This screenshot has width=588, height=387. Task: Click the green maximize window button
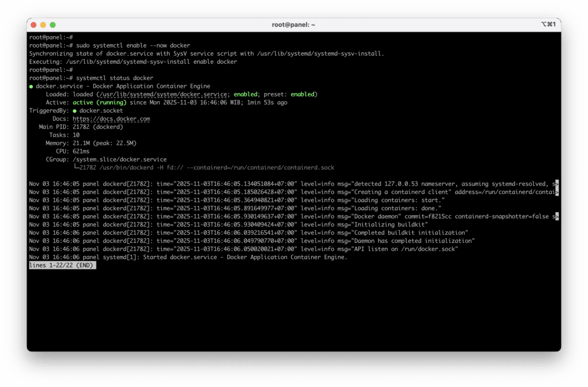point(53,25)
